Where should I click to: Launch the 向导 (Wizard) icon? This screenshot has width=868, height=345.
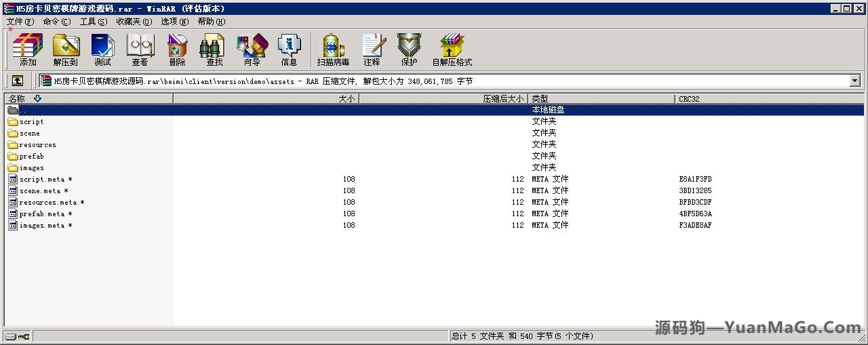(252, 50)
